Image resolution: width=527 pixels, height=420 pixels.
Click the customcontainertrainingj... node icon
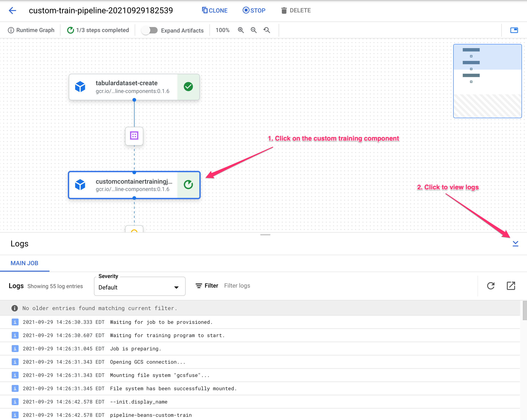coord(82,184)
